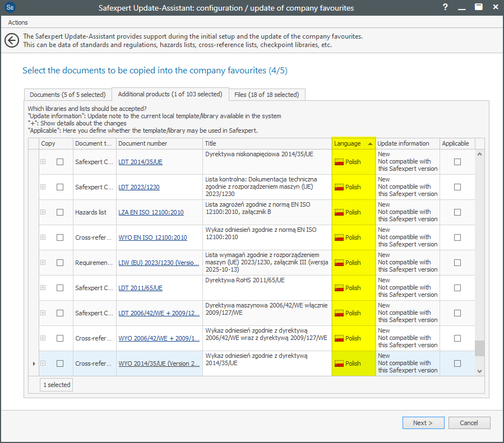Click Polish flag in LZA EN ISO 12100:2010 row
Viewport: 504px width, 443px height.
[x=339, y=212]
